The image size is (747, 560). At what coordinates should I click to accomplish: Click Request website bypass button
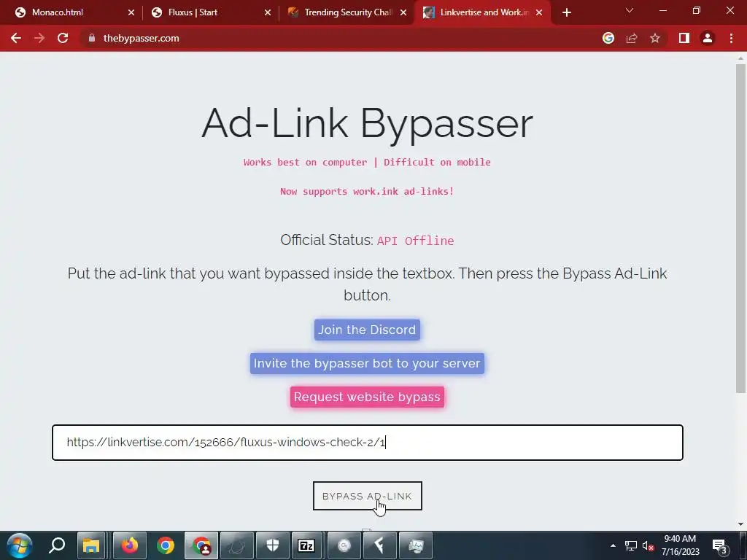[x=367, y=397]
